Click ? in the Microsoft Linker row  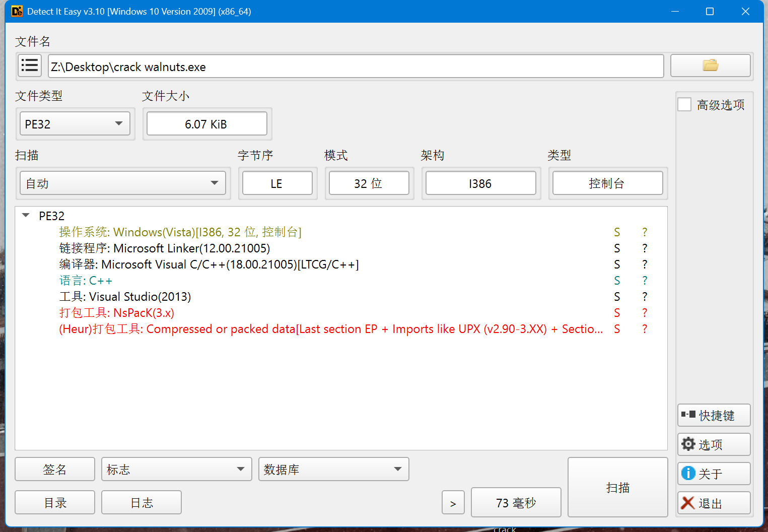coord(645,248)
